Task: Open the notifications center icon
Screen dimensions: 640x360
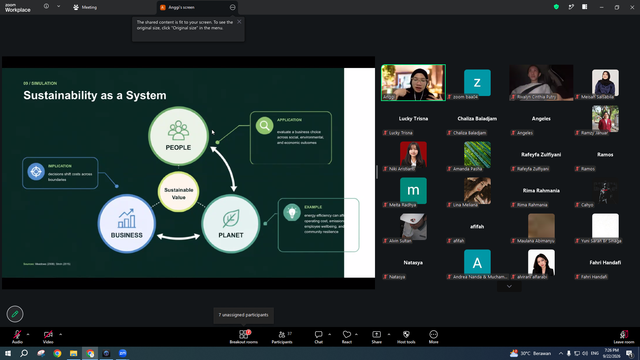Action: click(630, 353)
